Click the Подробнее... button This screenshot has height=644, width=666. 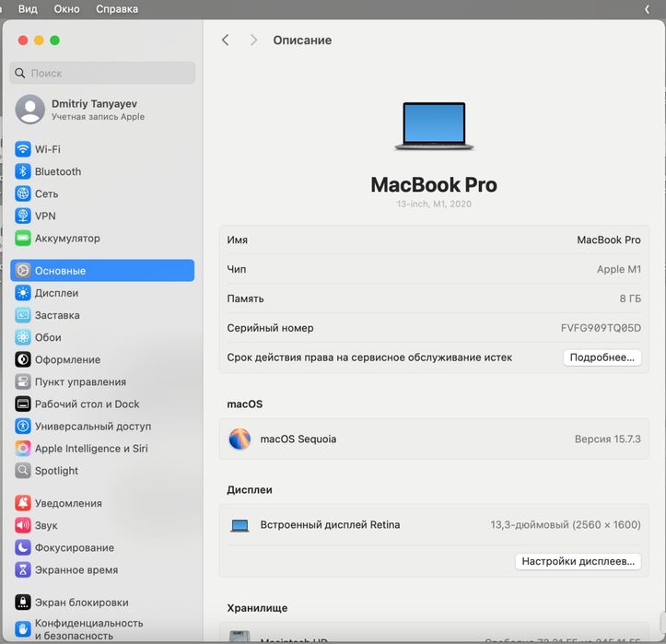click(x=602, y=357)
